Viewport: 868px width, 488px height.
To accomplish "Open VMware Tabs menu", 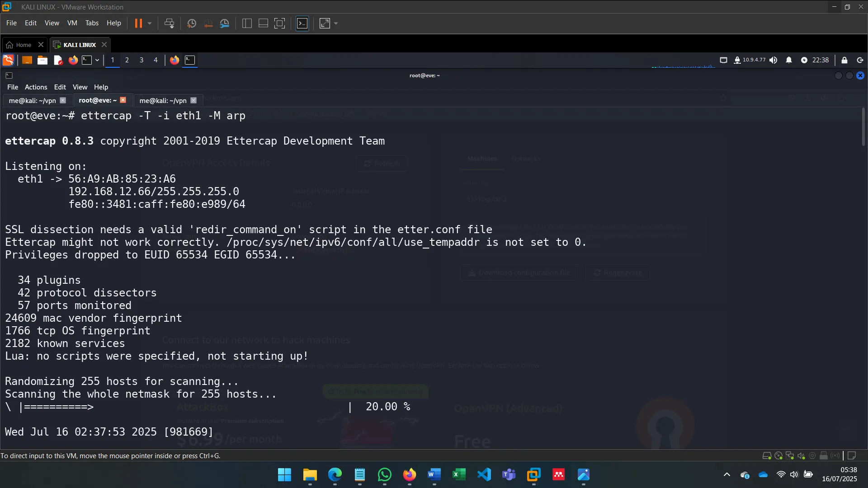I will click(x=92, y=23).
